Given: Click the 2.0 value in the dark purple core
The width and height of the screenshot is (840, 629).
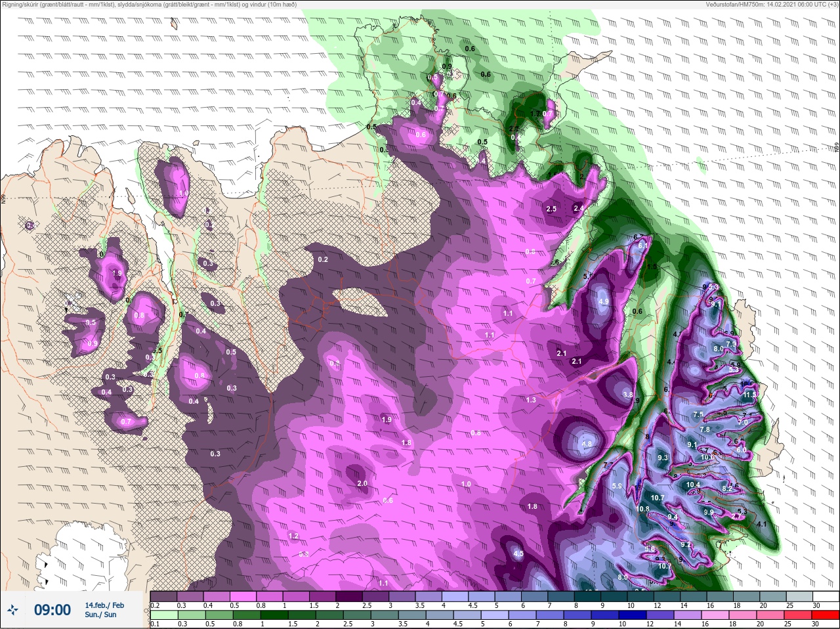Looking at the screenshot, I should (362, 483).
